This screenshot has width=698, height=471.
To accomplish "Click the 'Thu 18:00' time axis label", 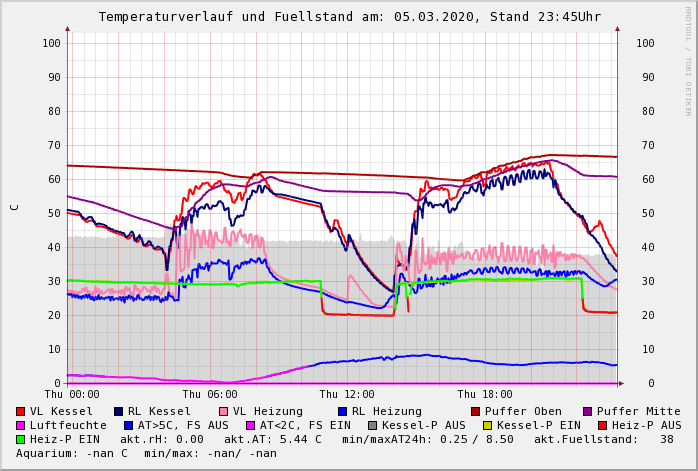I will tap(485, 394).
